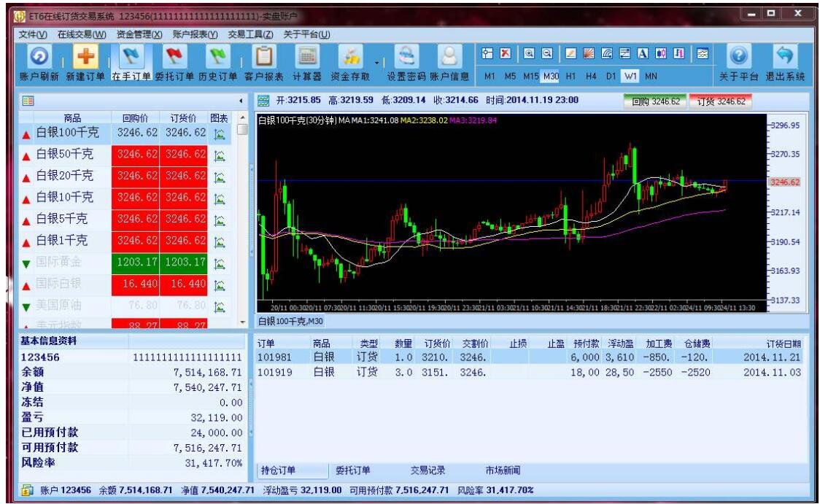Zoom in on the chart
The height and width of the screenshot is (504, 820).
529,53
